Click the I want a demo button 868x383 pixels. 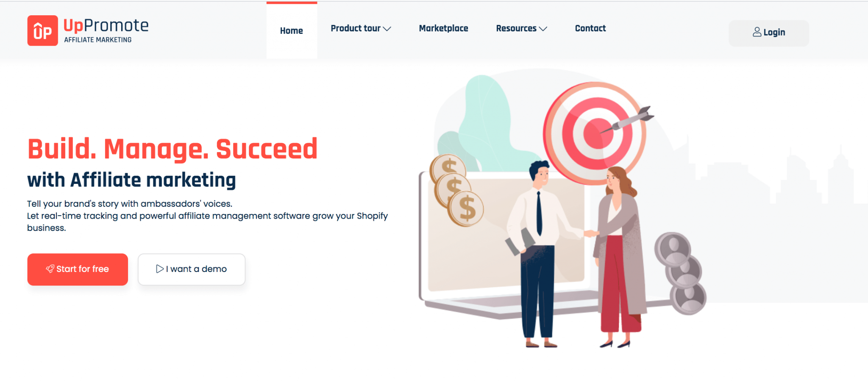(x=192, y=269)
